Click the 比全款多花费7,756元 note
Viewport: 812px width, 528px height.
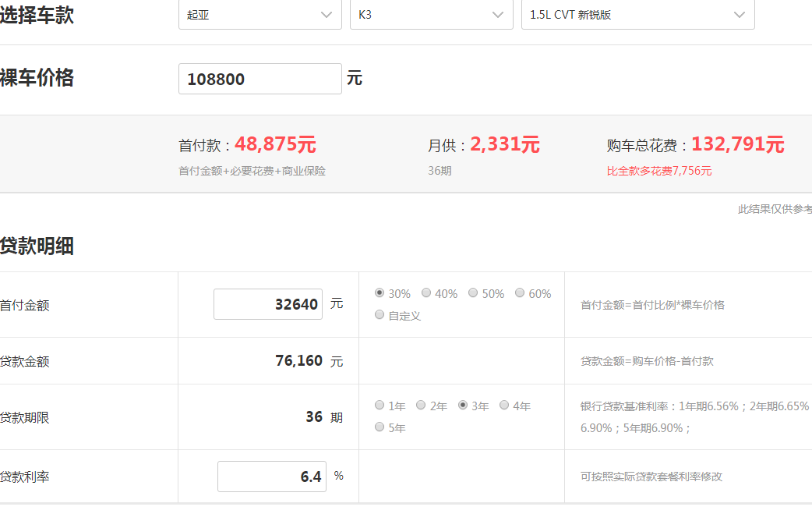tap(659, 171)
